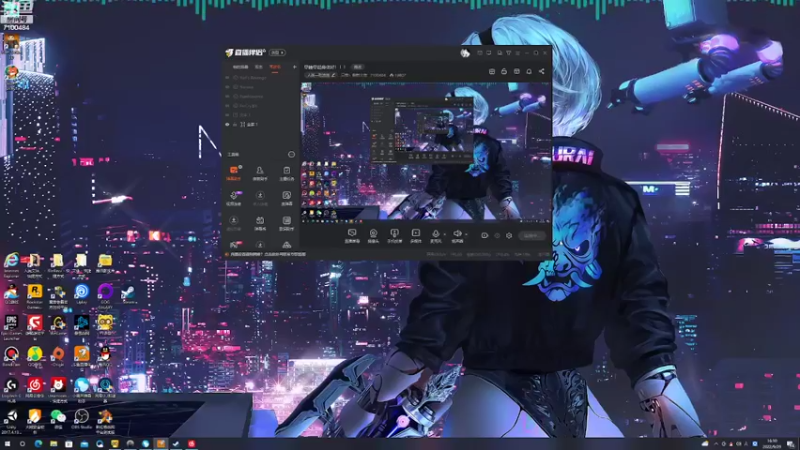Switch to the first scene tab
This screenshot has width=800, height=450.
coord(240,67)
